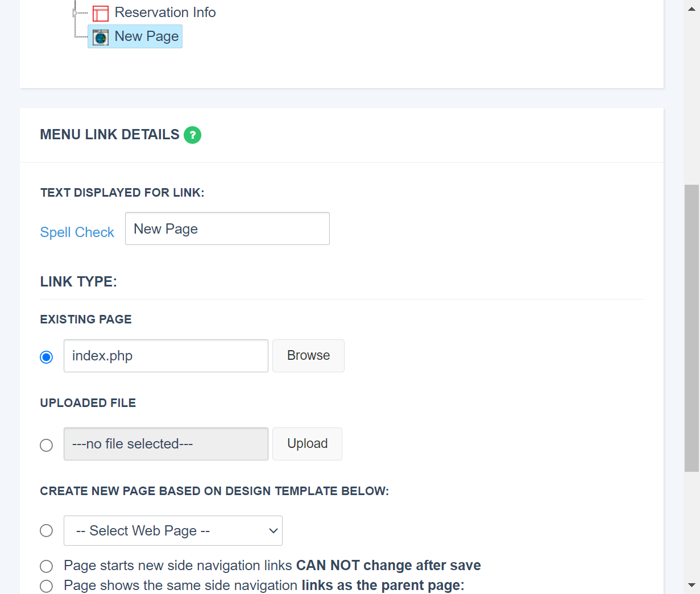Image resolution: width=700 pixels, height=594 pixels.
Task: Click the New Page globe icon
Action: click(x=101, y=38)
